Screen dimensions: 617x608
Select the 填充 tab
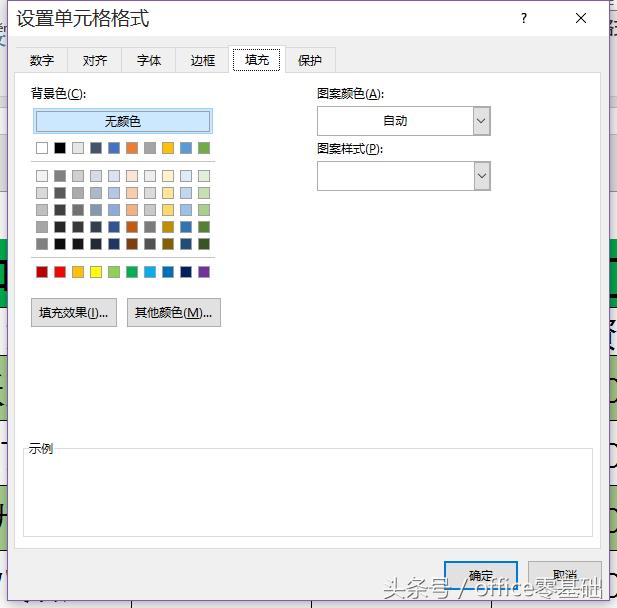tap(257, 60)
